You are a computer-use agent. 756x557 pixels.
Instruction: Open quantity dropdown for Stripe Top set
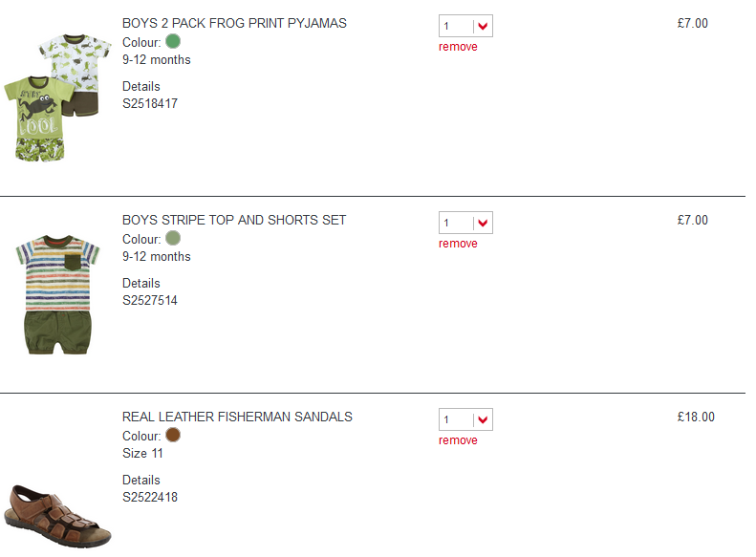coord(465,223)
